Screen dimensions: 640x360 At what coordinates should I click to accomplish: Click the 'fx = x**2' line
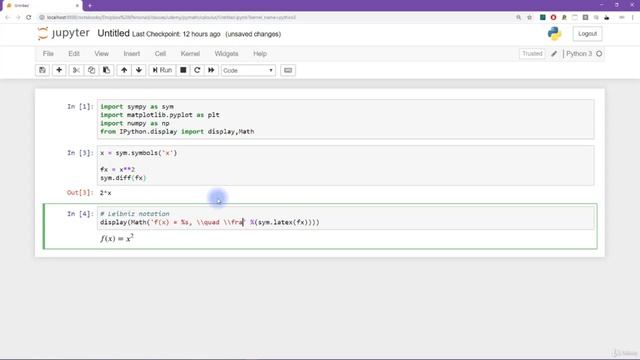click(118, 169)
